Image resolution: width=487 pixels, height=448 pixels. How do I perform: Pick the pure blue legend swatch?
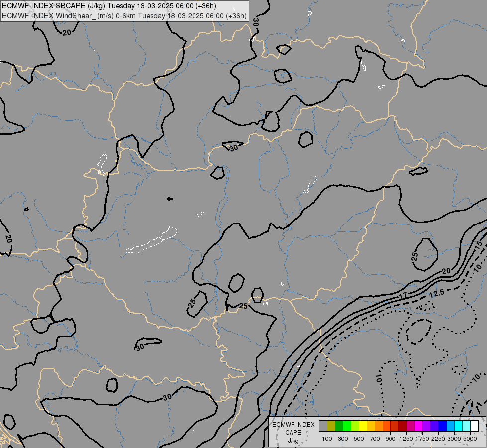pos(443,426)
